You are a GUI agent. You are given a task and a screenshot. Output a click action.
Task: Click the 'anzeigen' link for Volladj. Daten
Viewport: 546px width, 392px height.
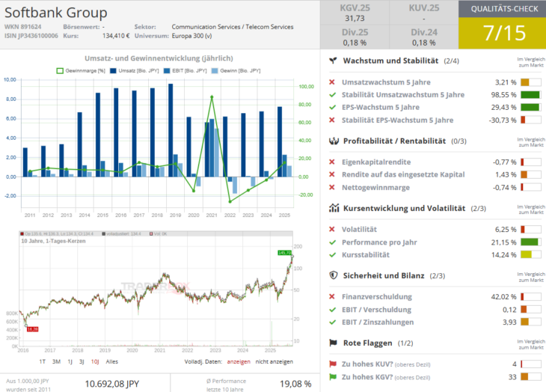(x=238, y=362)
